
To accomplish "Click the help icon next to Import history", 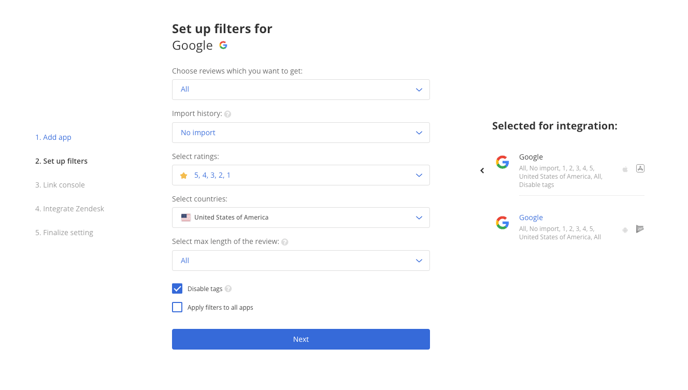I will [228, 114].
